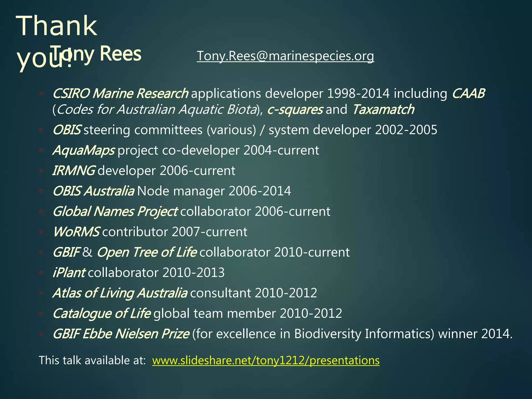Viewport: 532px width, 399px height.
Task: Click 'Atlas of Living Australia' consultant line
Action: [185, 293]
